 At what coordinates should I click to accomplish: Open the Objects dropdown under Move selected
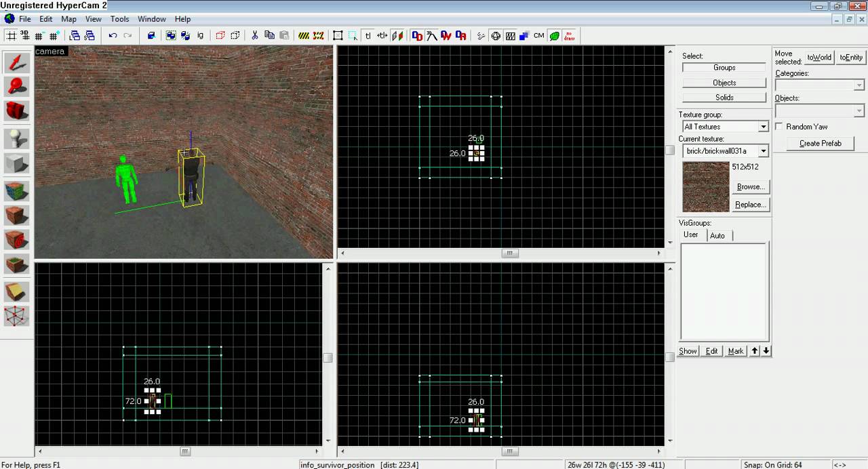pos(859,110)
